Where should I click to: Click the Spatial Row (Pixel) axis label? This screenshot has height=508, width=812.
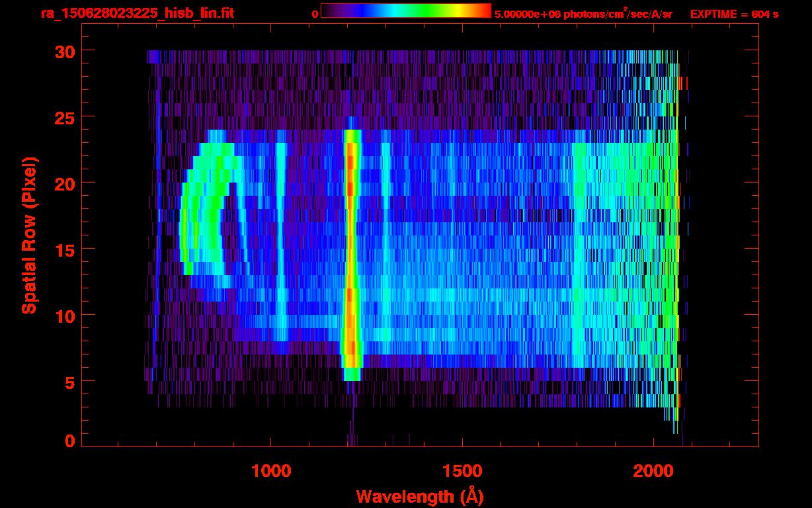(29, 235)
